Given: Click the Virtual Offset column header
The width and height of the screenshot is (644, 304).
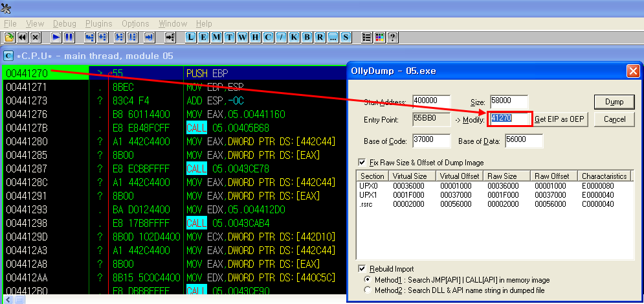Looking at the screenshot, I should pyautogui.click(x=458, y=176).
